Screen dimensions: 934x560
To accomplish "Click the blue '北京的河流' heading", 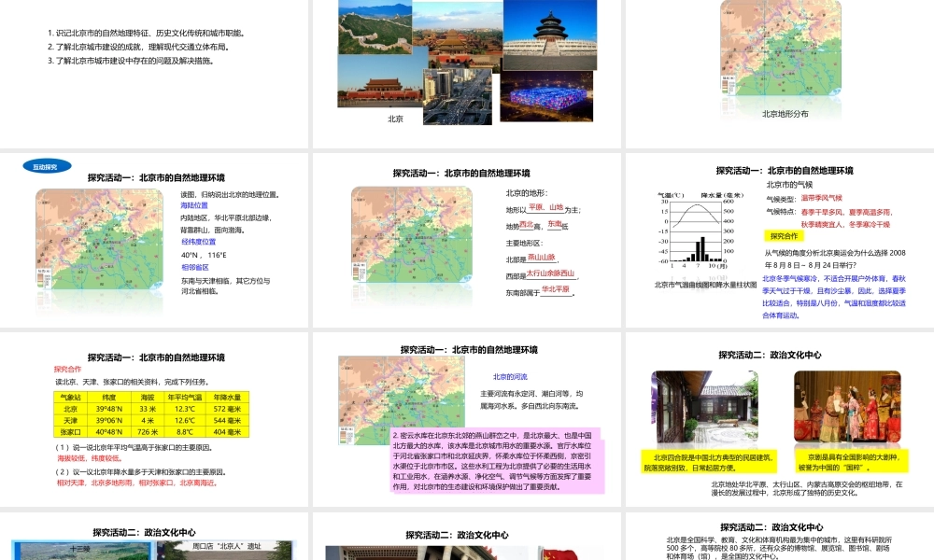I will pyautogui.click(x=510, y=377).
